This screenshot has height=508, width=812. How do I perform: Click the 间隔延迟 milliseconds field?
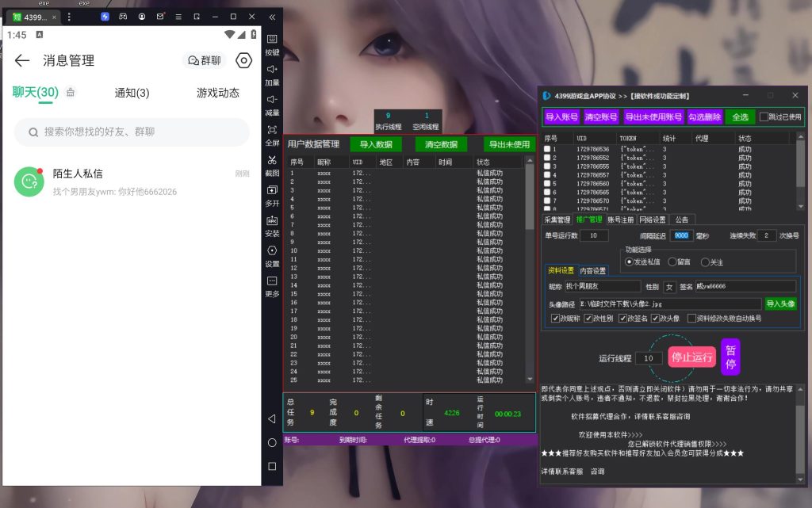click(x=681, y=235)
